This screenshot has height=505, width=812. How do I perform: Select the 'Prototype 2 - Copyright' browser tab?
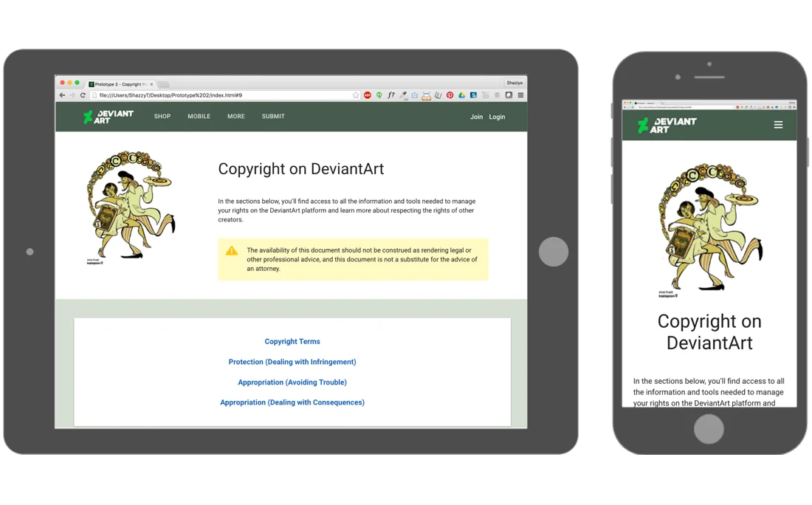pos(120,84)
